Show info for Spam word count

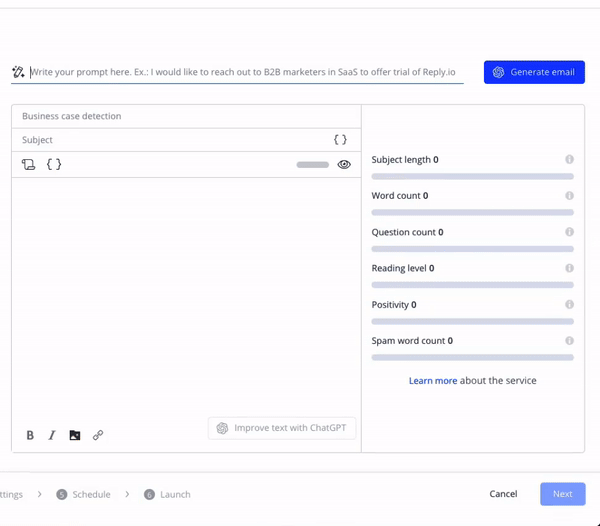pyautogui.click(x=569, y=341)
